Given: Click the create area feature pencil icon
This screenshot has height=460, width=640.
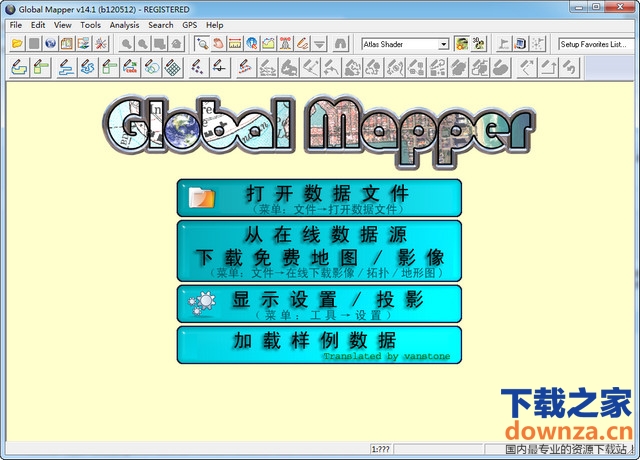Looking at the screenshot, I should (19, 67).
